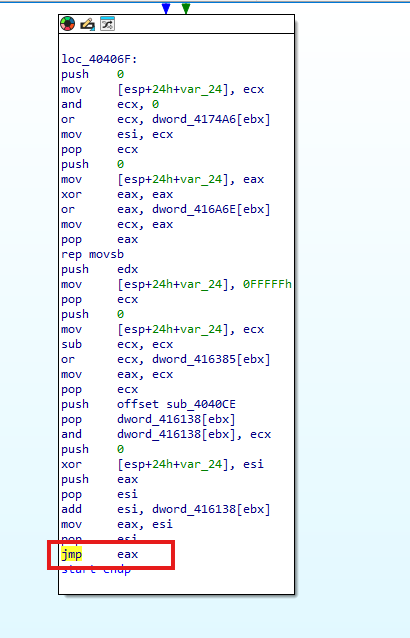Select line 'push edx'
This screenshot has width=410, height=638.
coord(100,270)
